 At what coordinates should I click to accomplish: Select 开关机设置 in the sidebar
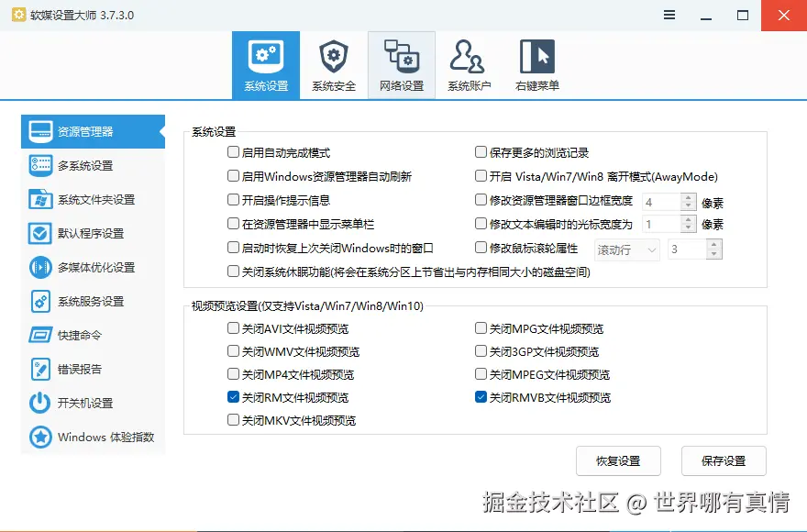point(94,404)
